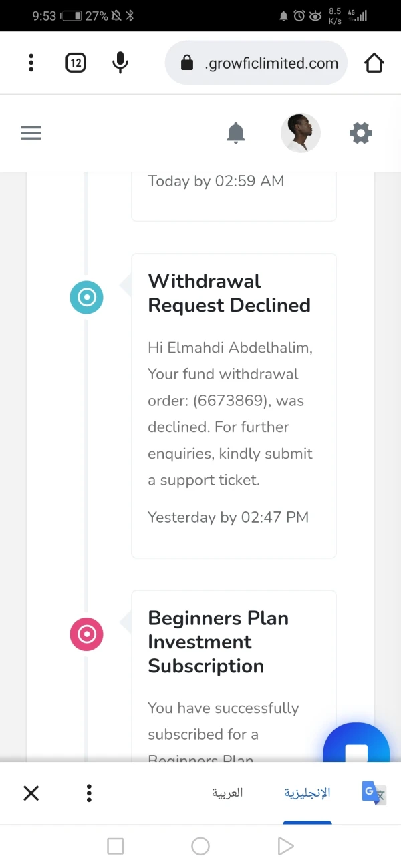Open the notifications bell

pyautogui.click(x=236, y=133)
